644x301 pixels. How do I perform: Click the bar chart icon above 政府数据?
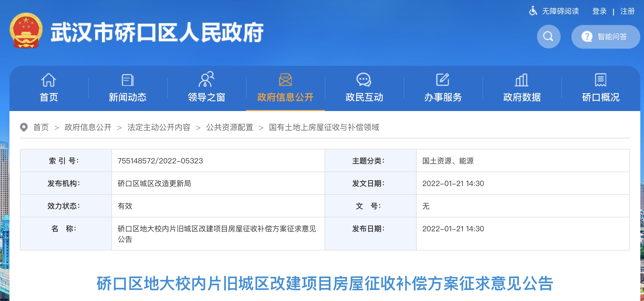522,80
